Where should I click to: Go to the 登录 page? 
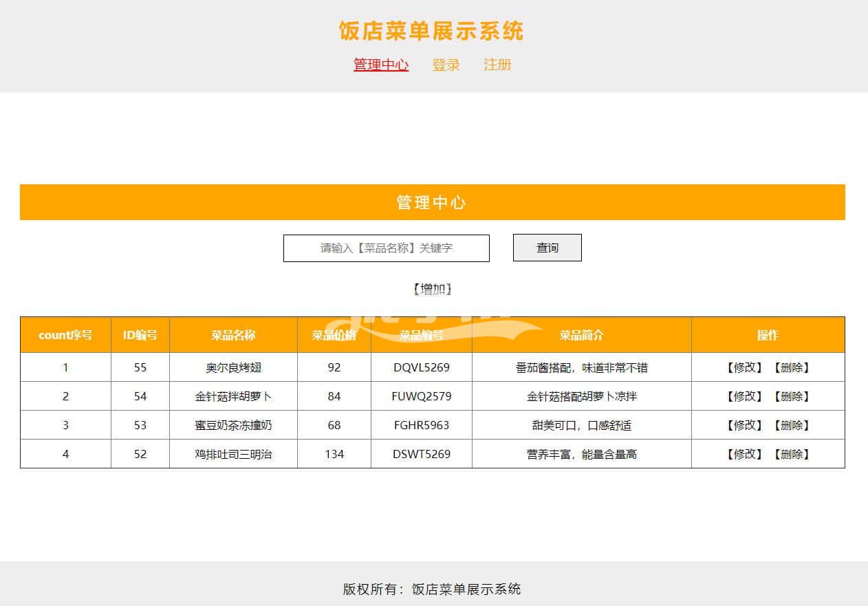(x=446, y=65)
